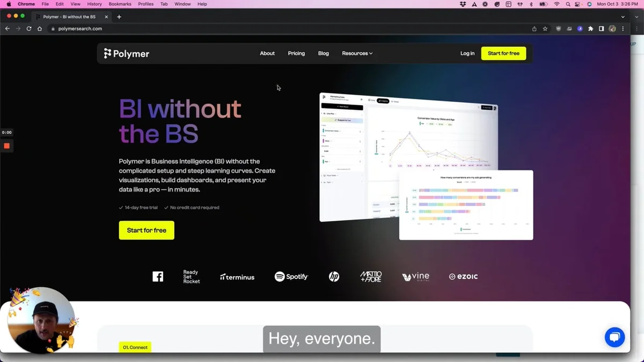Open Spotlight search from the menu bar
Viewport: 644px width, 362px height.
pyautogui.click(x=568, y=4)
